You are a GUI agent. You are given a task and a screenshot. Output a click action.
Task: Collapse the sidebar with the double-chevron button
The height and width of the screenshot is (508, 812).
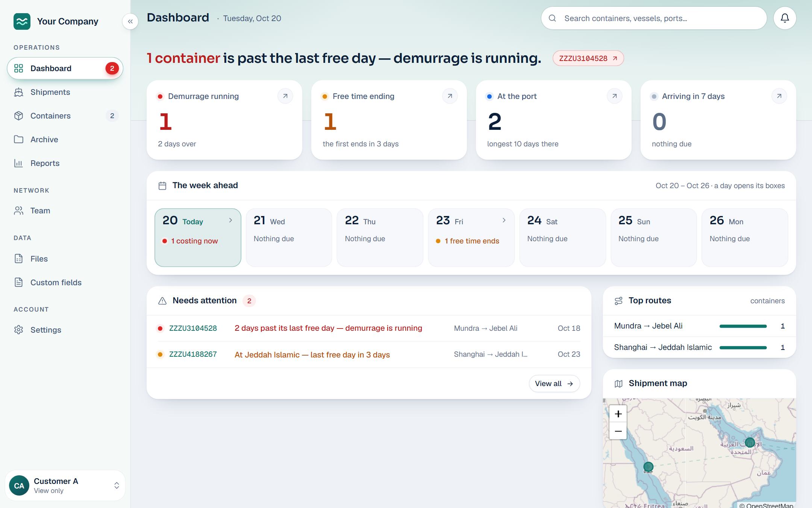(x=130, y=21)
